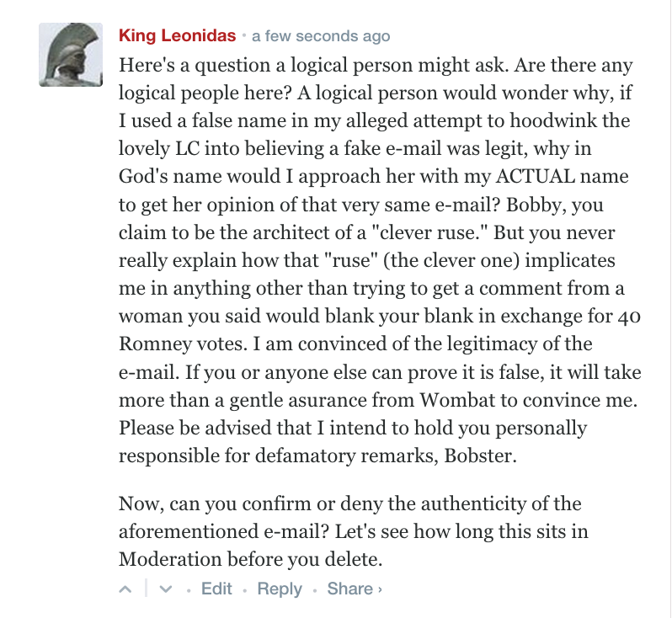Click the name Bobster ending the first paragraph
Screen dimensions: 672x618
478,456
